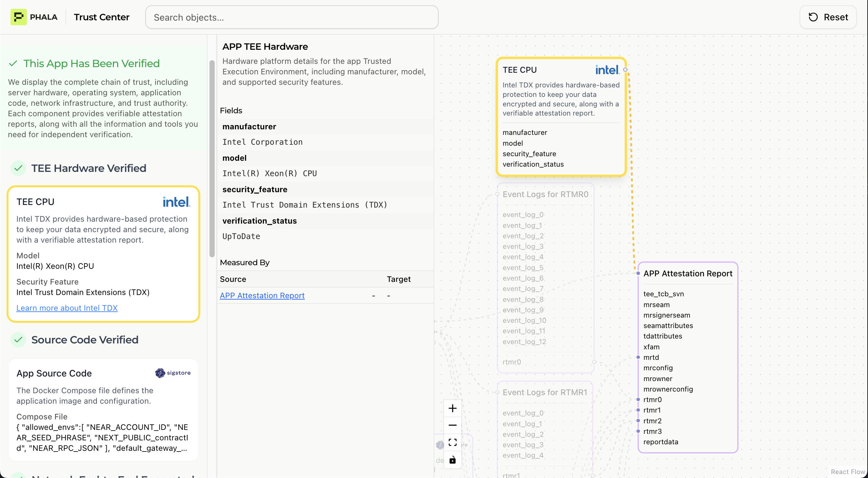Select the APP Attestation Report graph node
868x478 pixels.
[x=687, y=273]
